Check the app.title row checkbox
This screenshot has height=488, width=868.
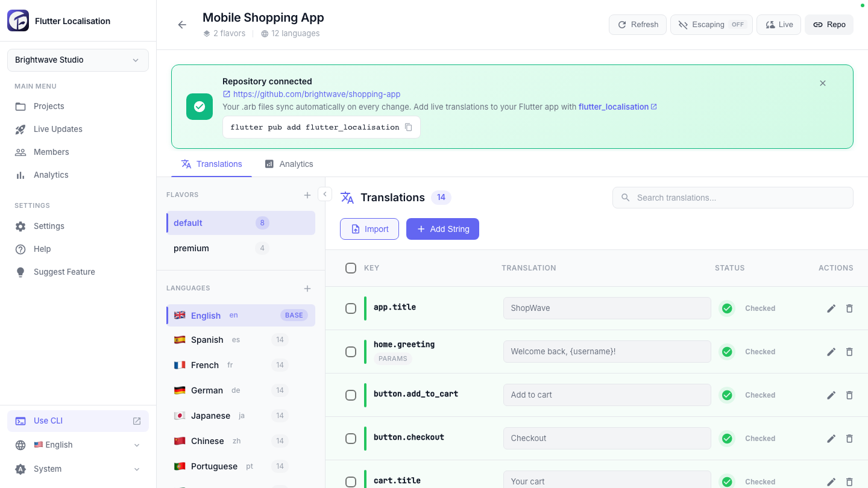(351, 308)
